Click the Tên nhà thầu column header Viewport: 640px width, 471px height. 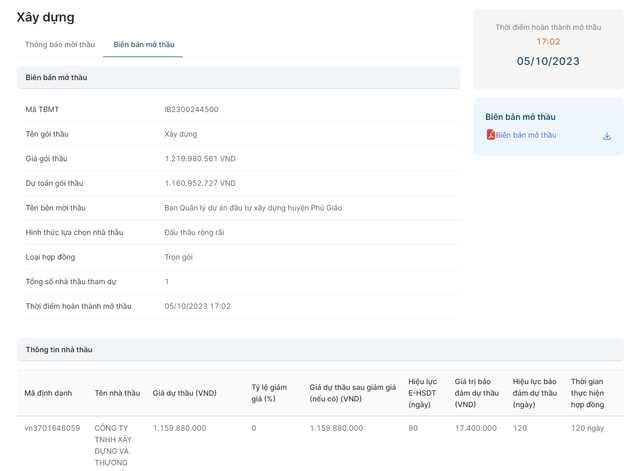117,393
